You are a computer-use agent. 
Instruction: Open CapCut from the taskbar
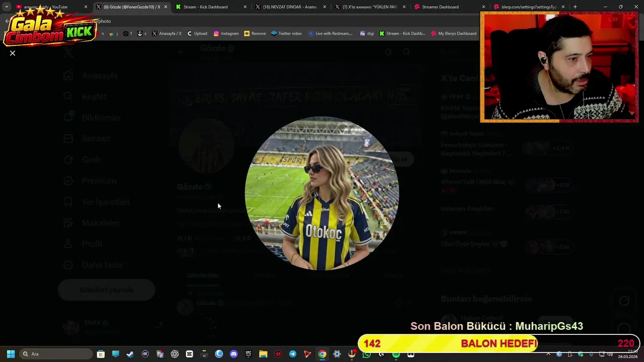coord(189,354)
